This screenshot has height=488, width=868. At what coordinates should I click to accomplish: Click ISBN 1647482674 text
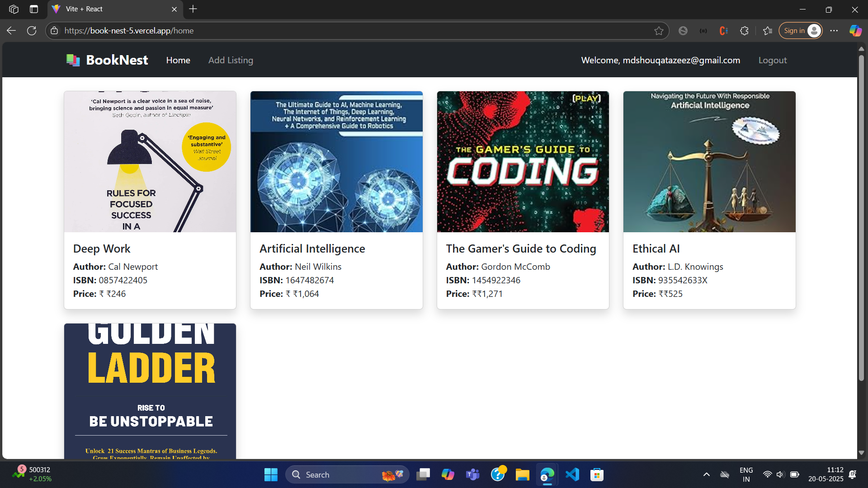[297, 280]
